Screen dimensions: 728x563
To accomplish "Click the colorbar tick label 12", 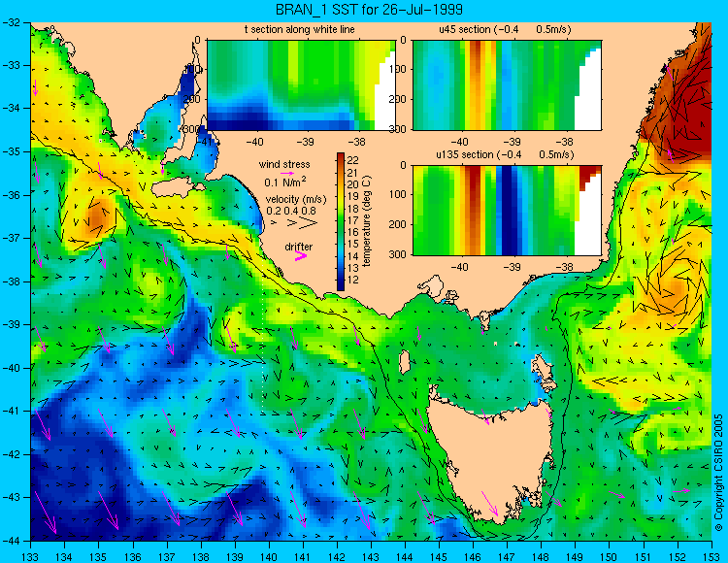I will tap(353, 280).
